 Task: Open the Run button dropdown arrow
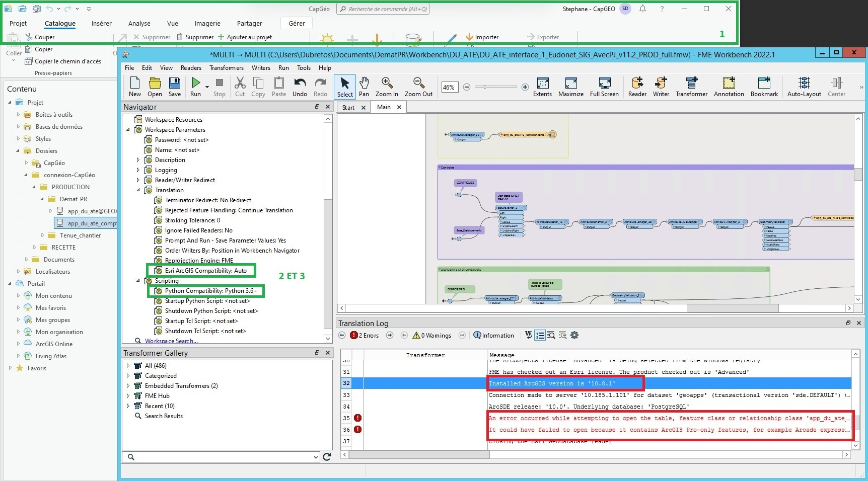point(207,87)
